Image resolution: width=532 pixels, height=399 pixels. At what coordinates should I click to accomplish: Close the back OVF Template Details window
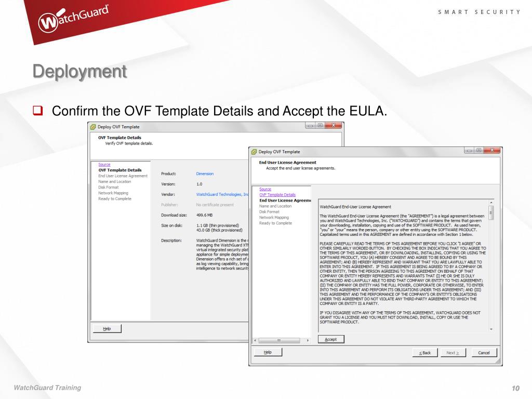tap(334, 126)
